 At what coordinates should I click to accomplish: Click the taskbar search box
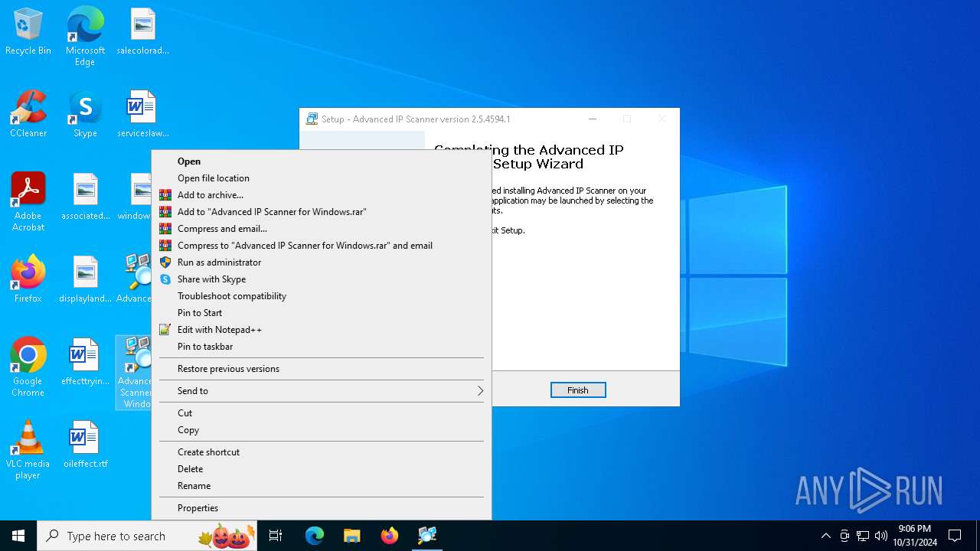[x=147, y=536]
